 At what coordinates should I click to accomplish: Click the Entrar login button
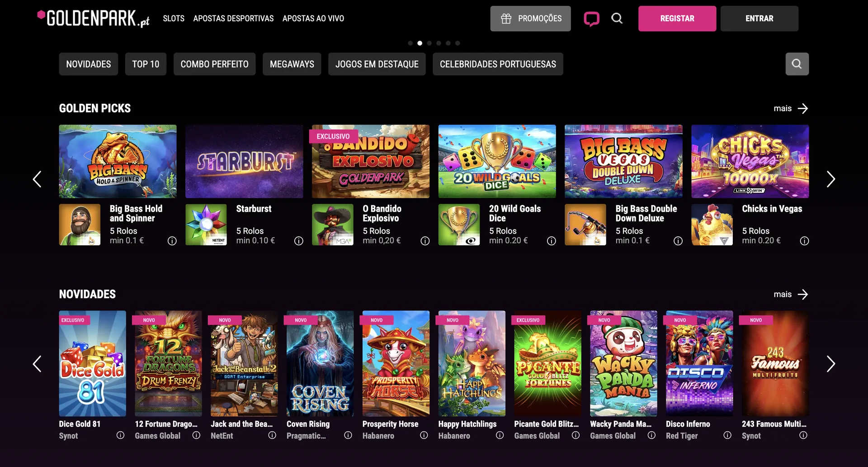[x=759, y=19]
